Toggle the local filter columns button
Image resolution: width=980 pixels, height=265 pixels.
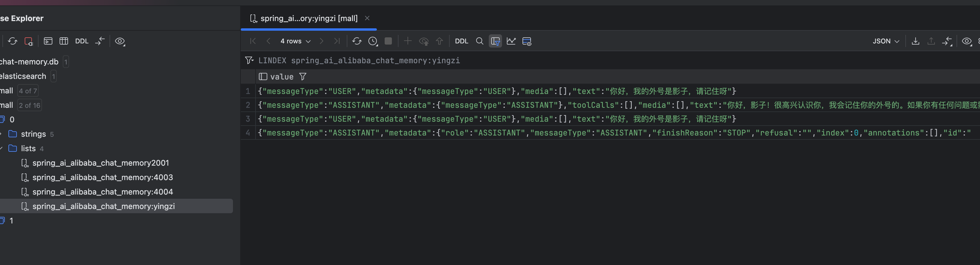tap(495, 41)
